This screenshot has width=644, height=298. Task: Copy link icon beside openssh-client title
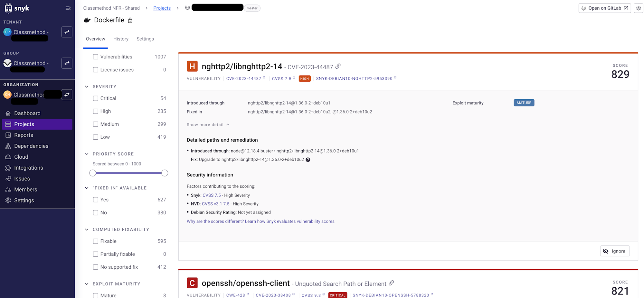[x=391, y=283]
